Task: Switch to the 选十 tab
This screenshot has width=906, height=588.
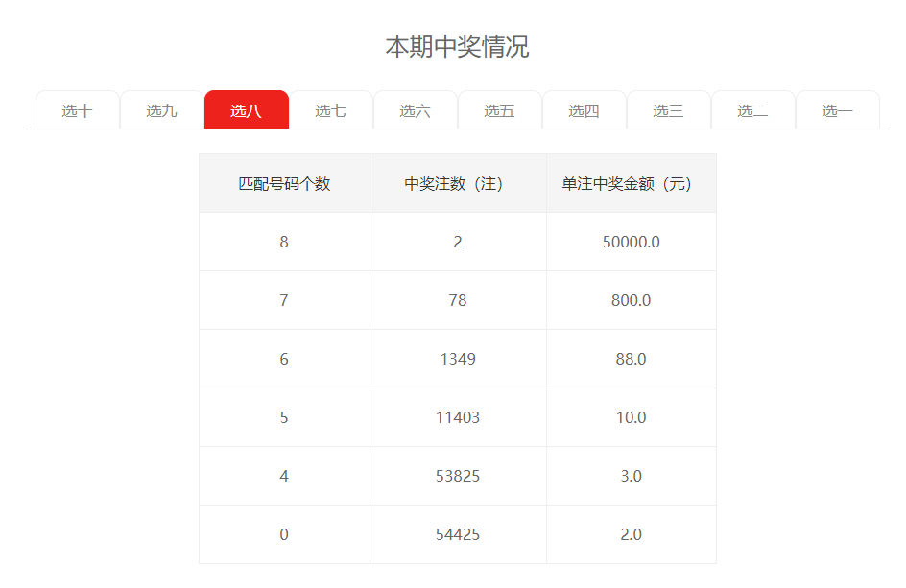Action: click(77, 110)
